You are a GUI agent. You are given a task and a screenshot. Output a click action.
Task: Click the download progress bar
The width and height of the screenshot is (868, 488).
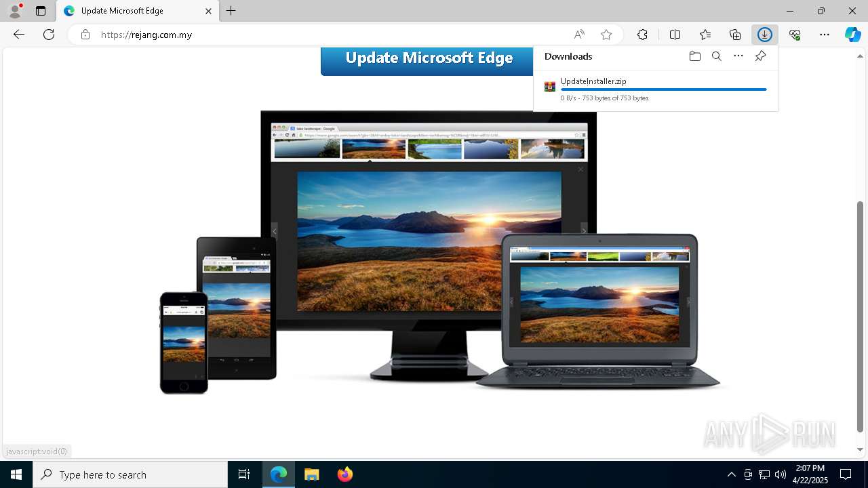pyautogui.click(x=663, y=89)
